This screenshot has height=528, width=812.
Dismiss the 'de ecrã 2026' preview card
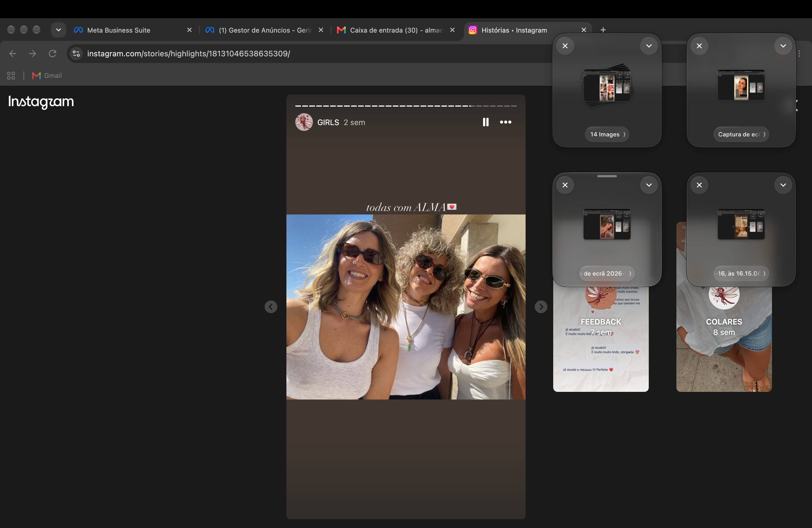coord(565,185)
